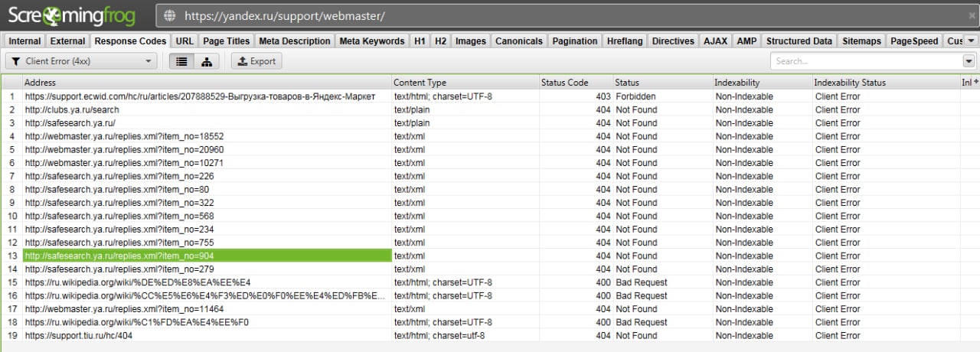Open the URL tab
Screen dimensions: 980x352
184,41
